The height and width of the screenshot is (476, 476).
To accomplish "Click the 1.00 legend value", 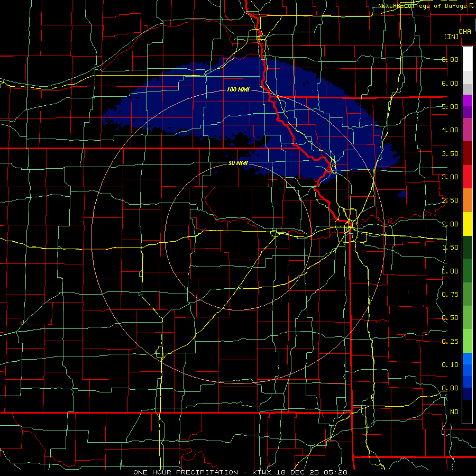I will coord(450,271).
